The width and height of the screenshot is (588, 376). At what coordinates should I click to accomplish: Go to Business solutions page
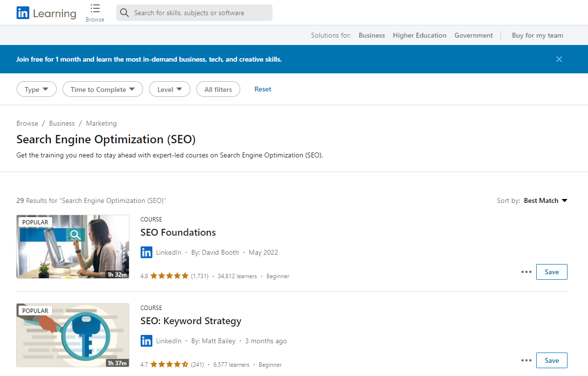372,35
